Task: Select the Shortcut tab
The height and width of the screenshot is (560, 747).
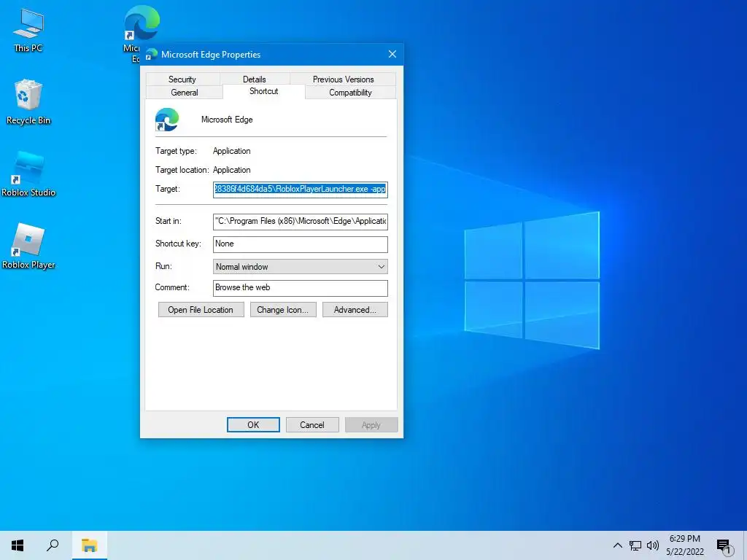Action: coord(264,91)
